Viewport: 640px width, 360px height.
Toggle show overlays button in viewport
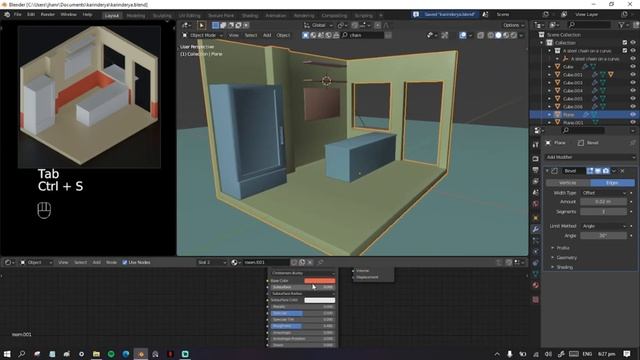(x=462, y=36)
